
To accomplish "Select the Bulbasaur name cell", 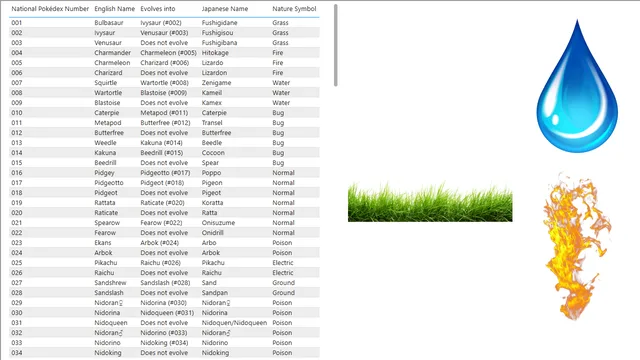I will pyautogui.click(x=109, y=23).
